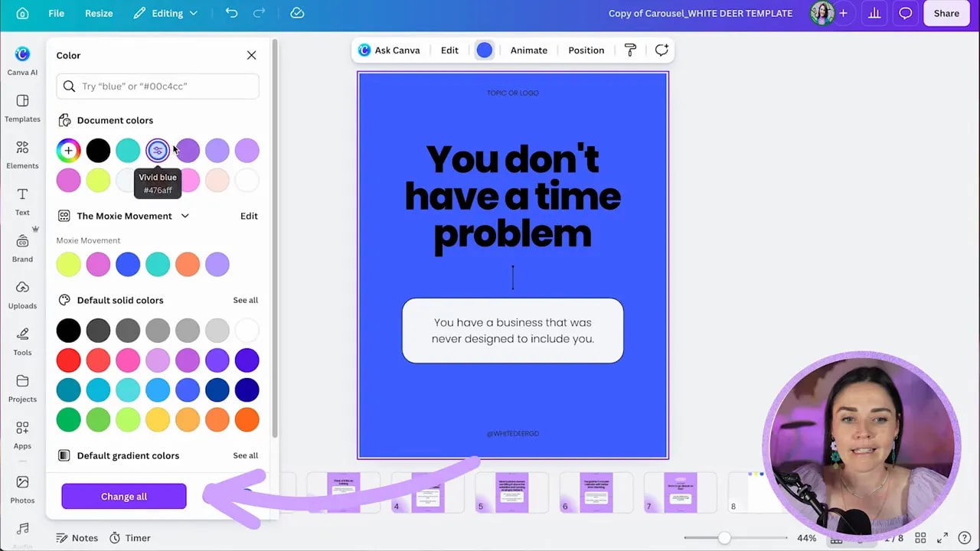
Task: Open the Templates panel
Action: point(22,109)
